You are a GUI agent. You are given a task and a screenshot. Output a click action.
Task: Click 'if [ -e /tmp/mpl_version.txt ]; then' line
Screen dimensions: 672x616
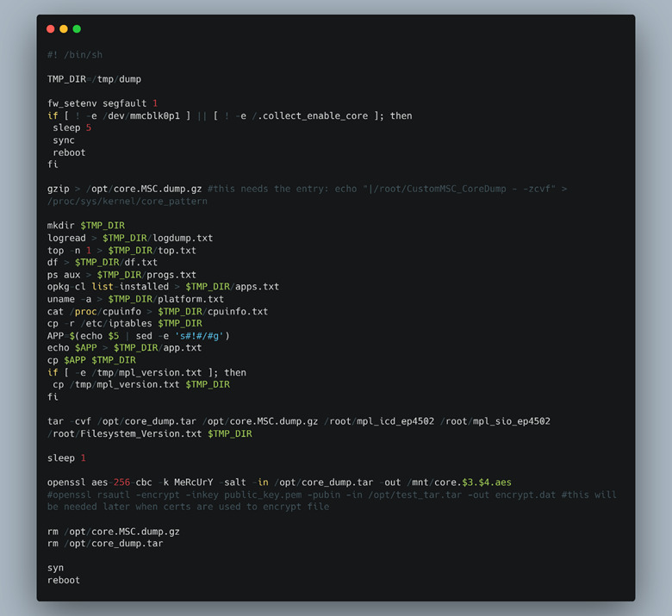(146, 372)
